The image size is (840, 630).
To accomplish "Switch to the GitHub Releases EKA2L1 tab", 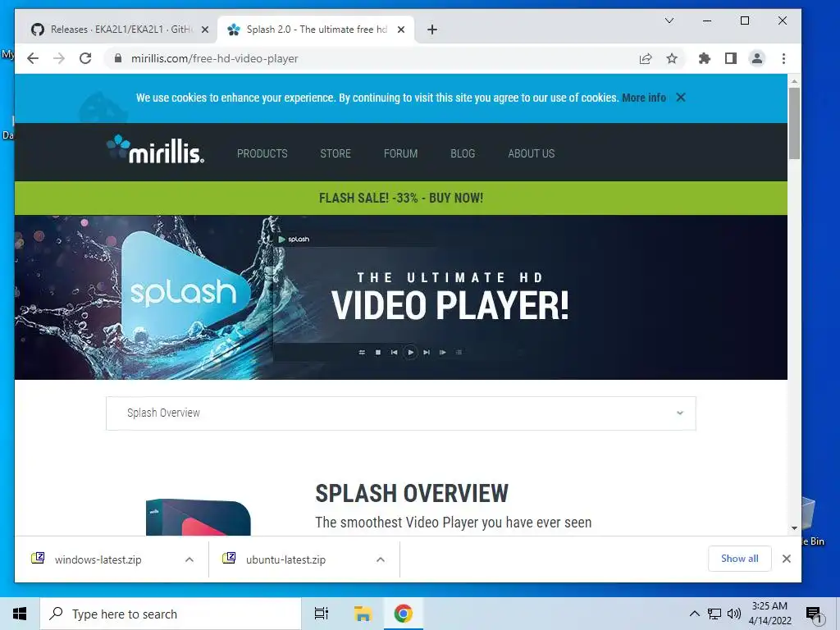I will click(x=119, y=30).
